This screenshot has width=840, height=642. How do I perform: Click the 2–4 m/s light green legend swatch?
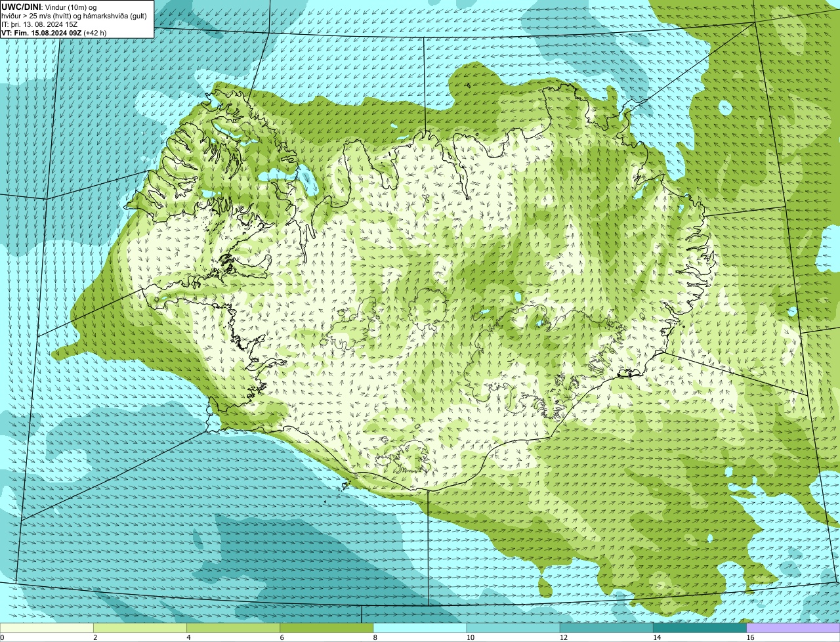pos(140,628)
